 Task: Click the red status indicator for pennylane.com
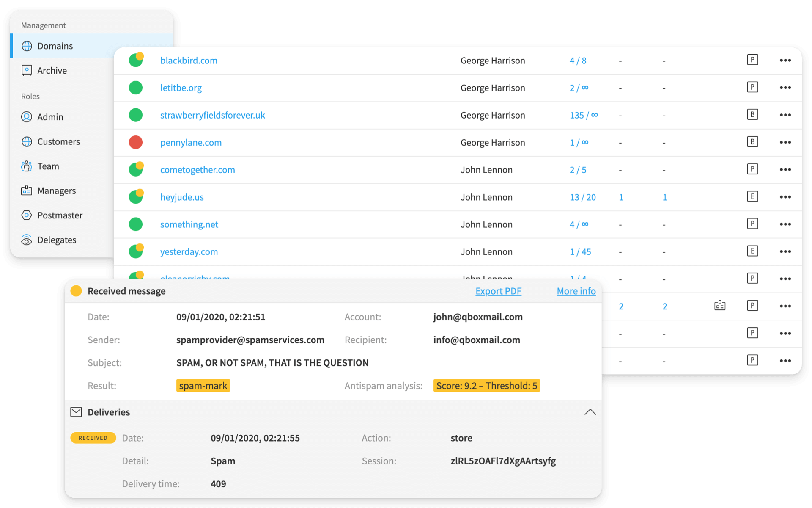pos(136,142)
